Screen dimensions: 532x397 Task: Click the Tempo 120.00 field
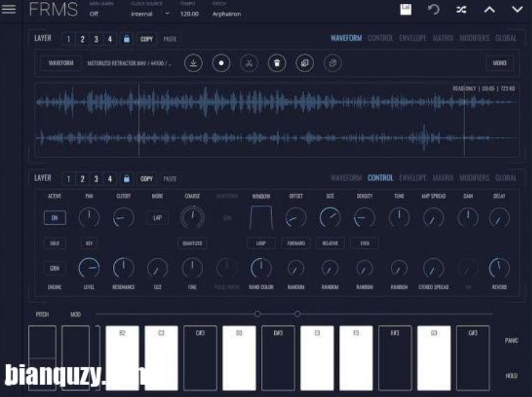pos(189,14)
